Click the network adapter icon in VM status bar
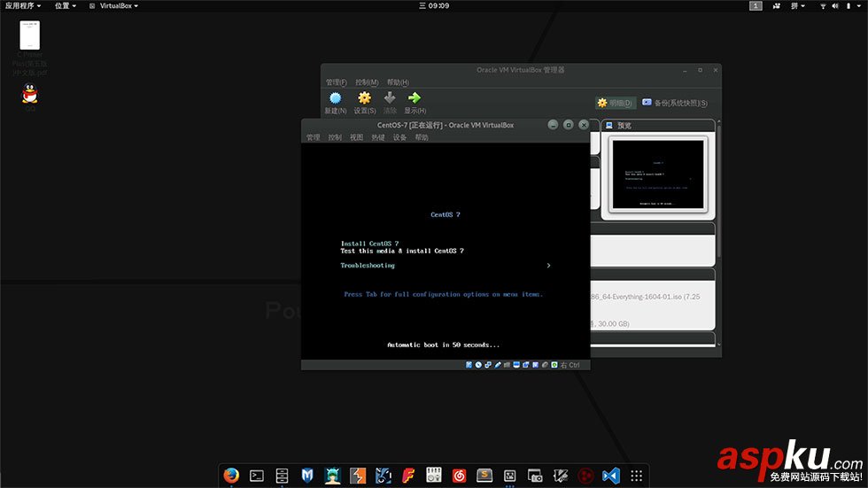 [488, 365]
